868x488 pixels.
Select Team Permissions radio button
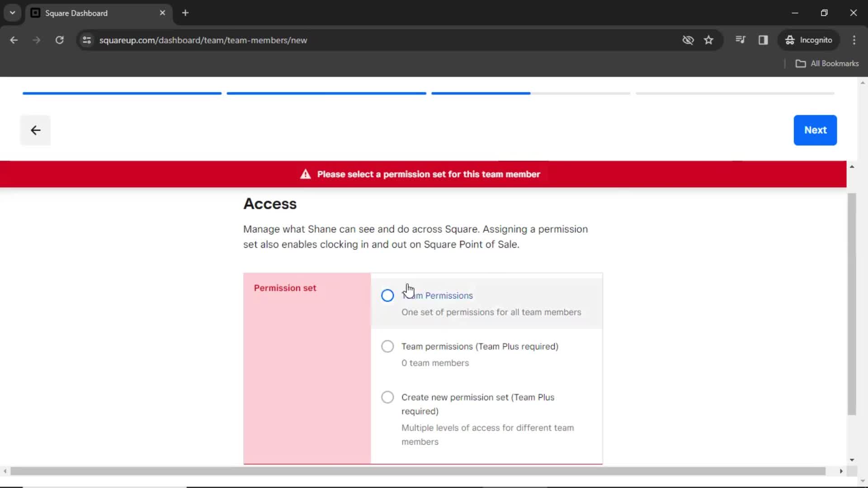coord(387,296)
